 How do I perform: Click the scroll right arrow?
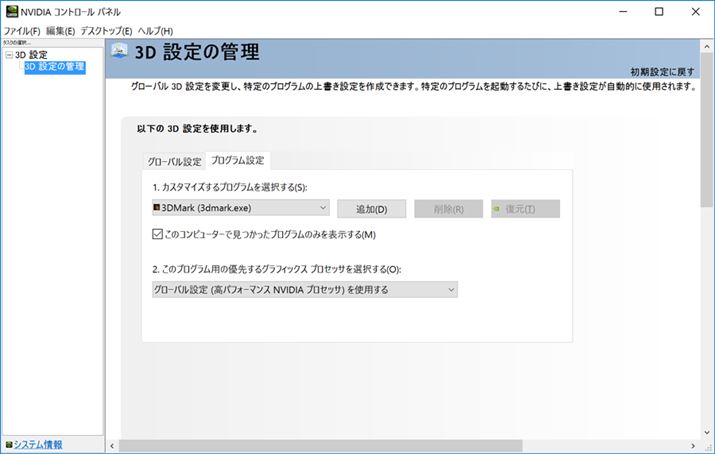click(x=693, y=445)
